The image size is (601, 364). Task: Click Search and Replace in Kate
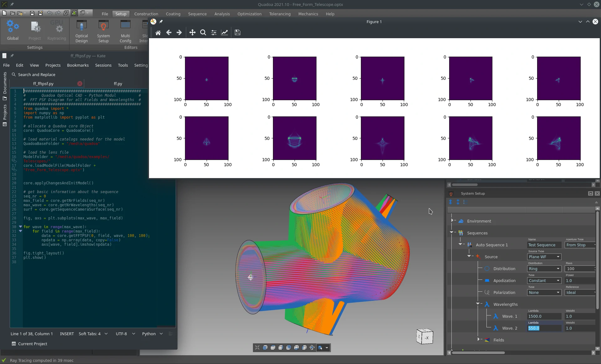pos(36,74)
